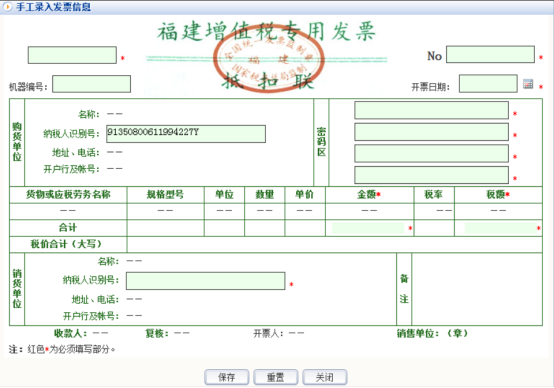Click the 开票人 label at the bottom
The width and height of the screenshot is (554, 388).
point(269,333)
